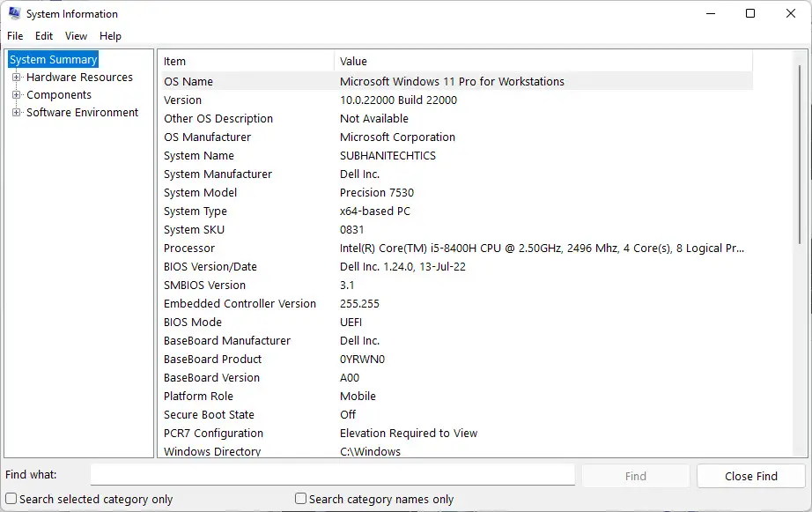Click UEFI value
Viewport: 812px width, 512px height.
pos(351,323)
